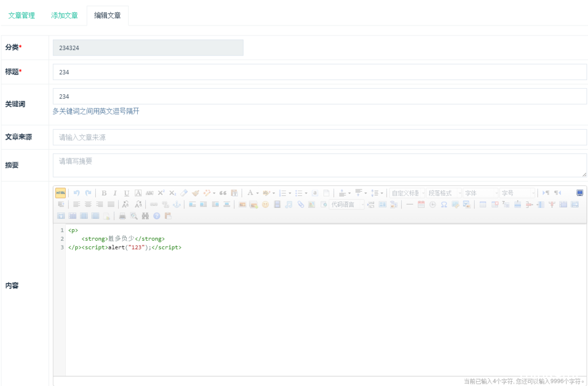The width and height of the screenshot is (588, 386).
Task: Click the paste plain text icon
Action: pyautogui.click(x=234, y=193)
